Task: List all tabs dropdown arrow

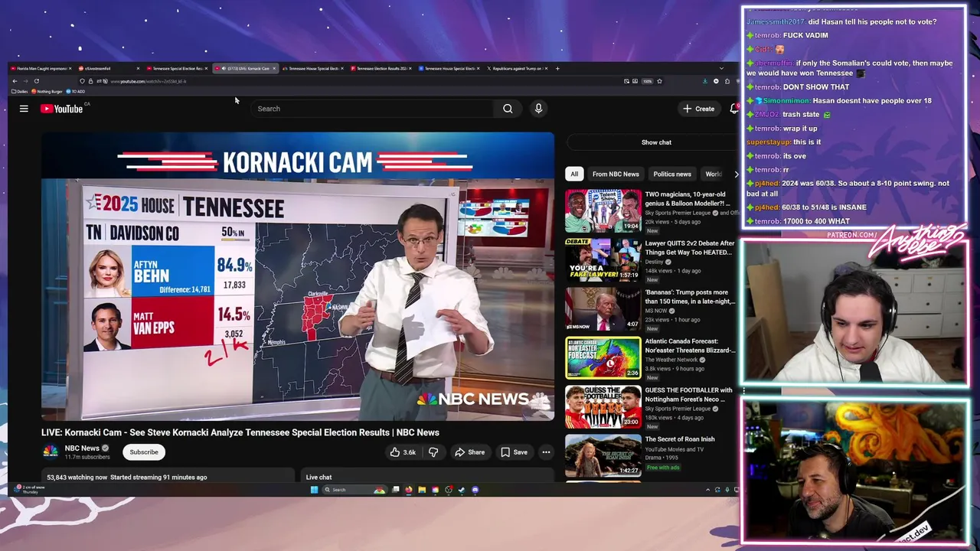Action: coord(721,68)
